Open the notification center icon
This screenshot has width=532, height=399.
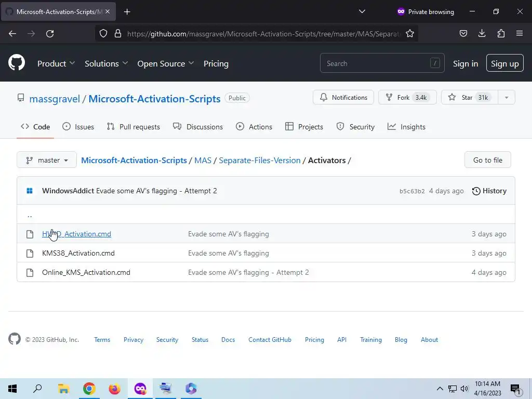515,389
